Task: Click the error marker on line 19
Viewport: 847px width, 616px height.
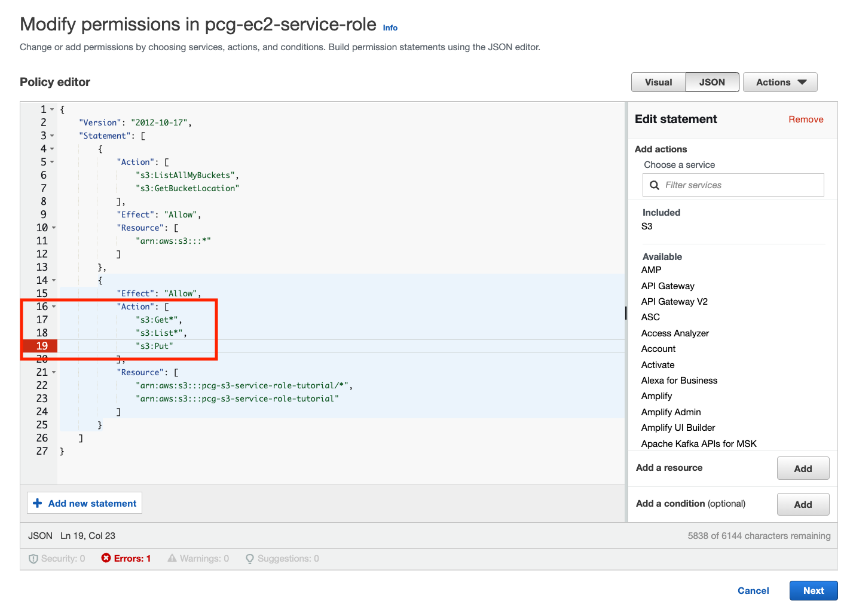Action: (x=39, y=346)
